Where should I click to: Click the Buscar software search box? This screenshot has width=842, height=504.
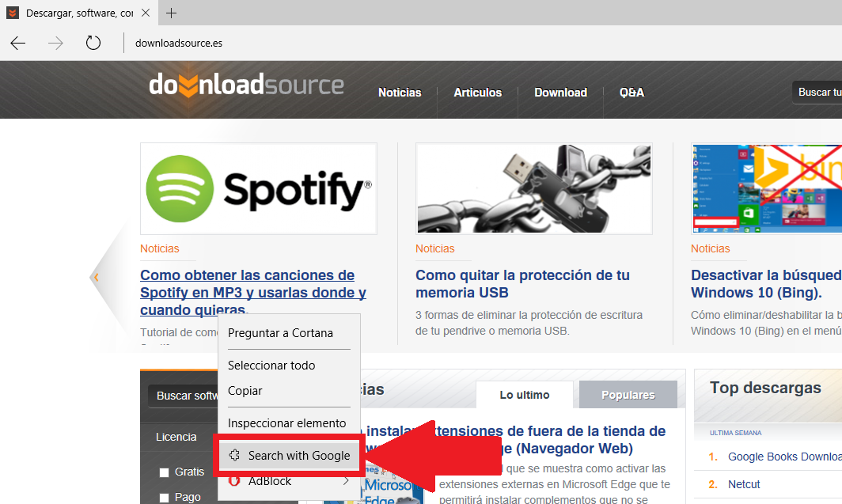184,396
